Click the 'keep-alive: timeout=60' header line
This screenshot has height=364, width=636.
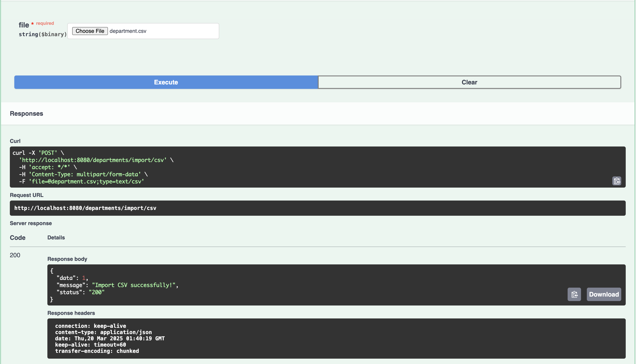tap(91, 345)
